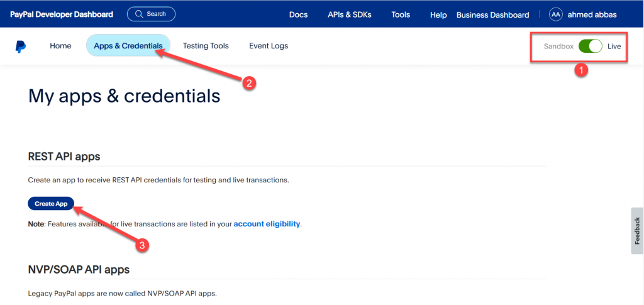This screenshot has height=305, width=644.
Task: Go to Business Dashboard
Action: [x=493, y=15]
